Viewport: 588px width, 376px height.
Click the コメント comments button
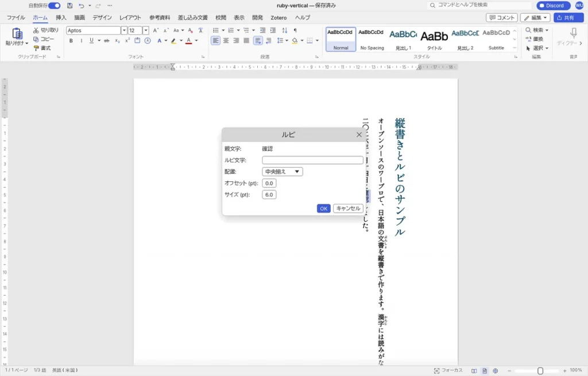(x=502, y=18)
